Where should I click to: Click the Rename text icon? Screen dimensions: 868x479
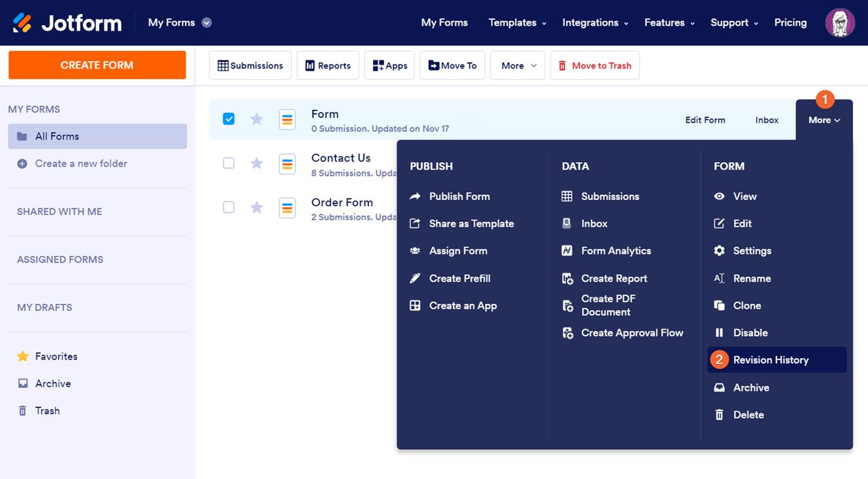click(x=719, y=278)
